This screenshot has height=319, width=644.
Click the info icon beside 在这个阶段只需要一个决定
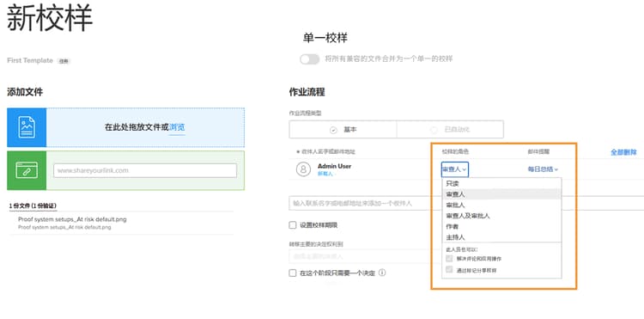click(382, 273)
